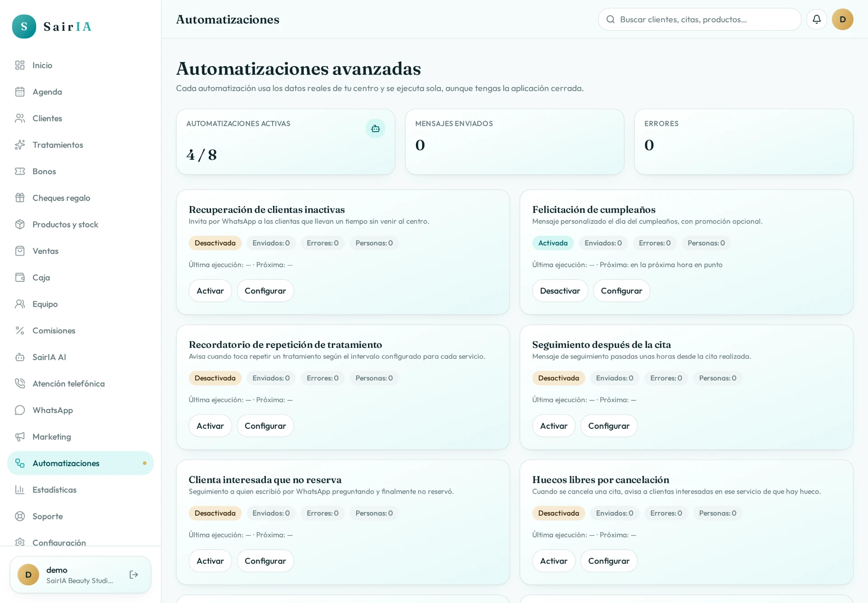Click the Marketing megaphone icon
Viewport: 868px width, 603px height.
[x=20, y=437]
